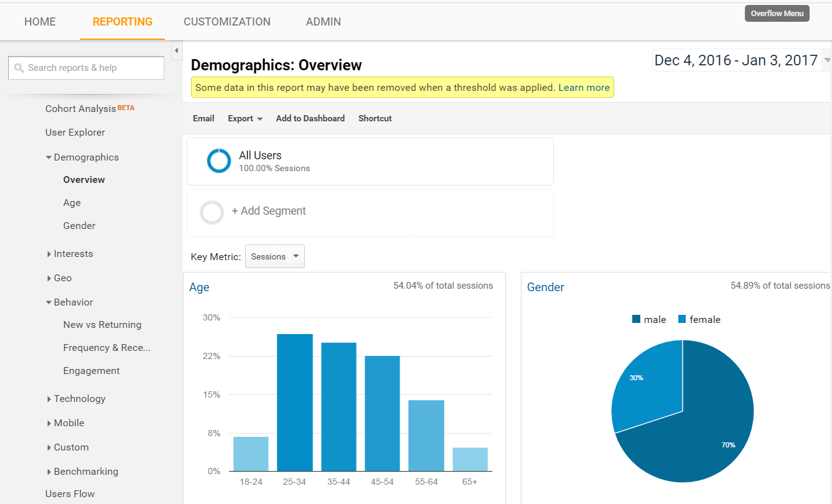The height and width of the screenshot is (504, 832).
Task: Expand the Benchmarking section
Action: 83,472
